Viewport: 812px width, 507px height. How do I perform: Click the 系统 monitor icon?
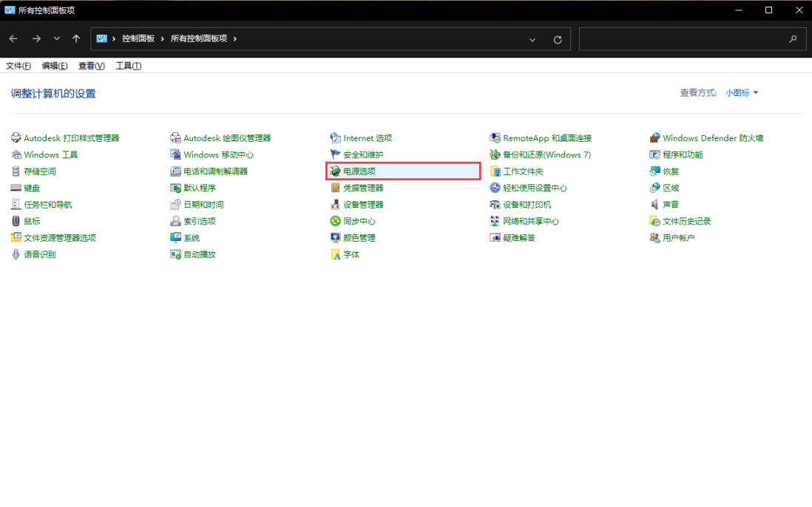pyautogui.click(x=175, y=237)
